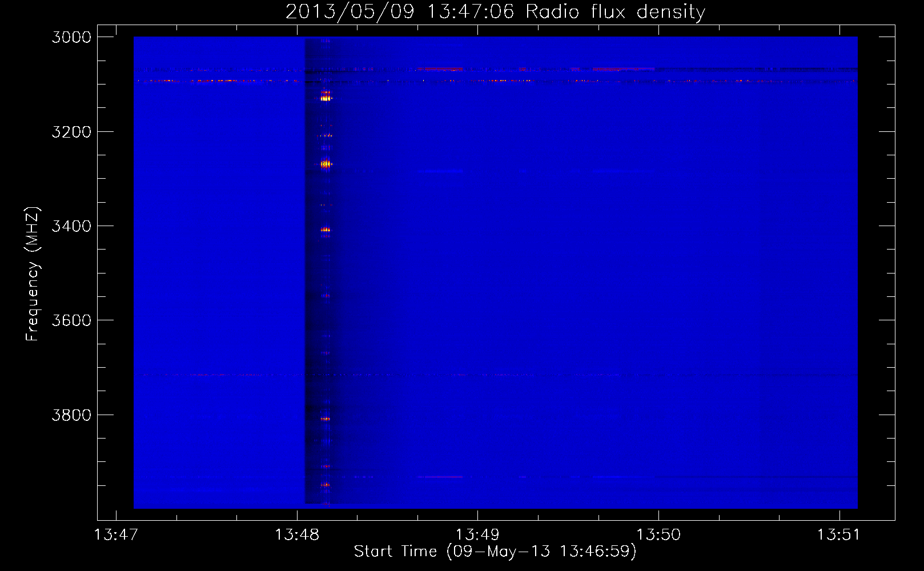Screen dimensions: 924x571
Task: Click the 3400 frequency axis label
Action: point(71,226)
